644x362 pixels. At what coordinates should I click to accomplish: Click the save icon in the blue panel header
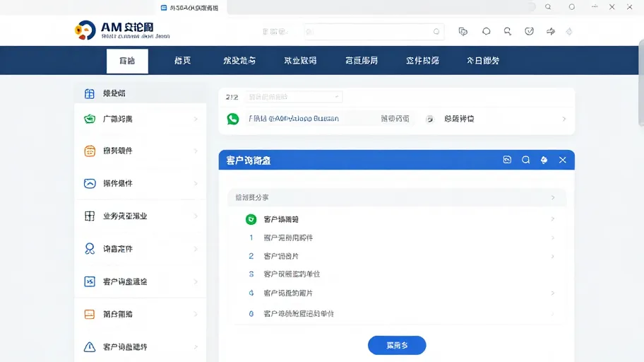click(x=507, y=160)
